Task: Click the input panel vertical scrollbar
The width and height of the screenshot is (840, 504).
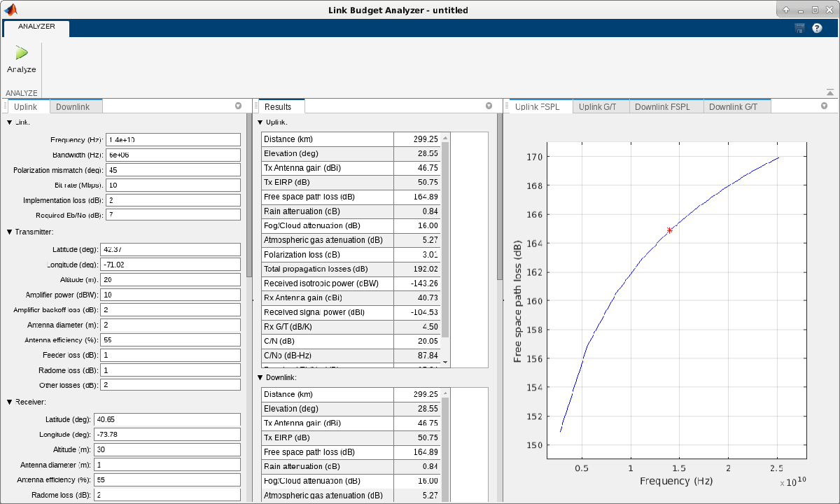Action: point(249,196)
